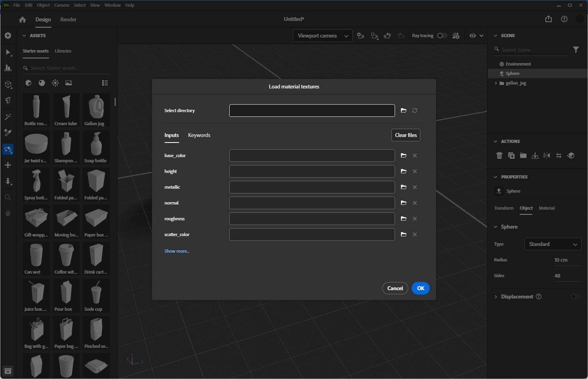Browse folder for Select directory
This screenshot has width=588, height=379.
click(x=403, y=111)
